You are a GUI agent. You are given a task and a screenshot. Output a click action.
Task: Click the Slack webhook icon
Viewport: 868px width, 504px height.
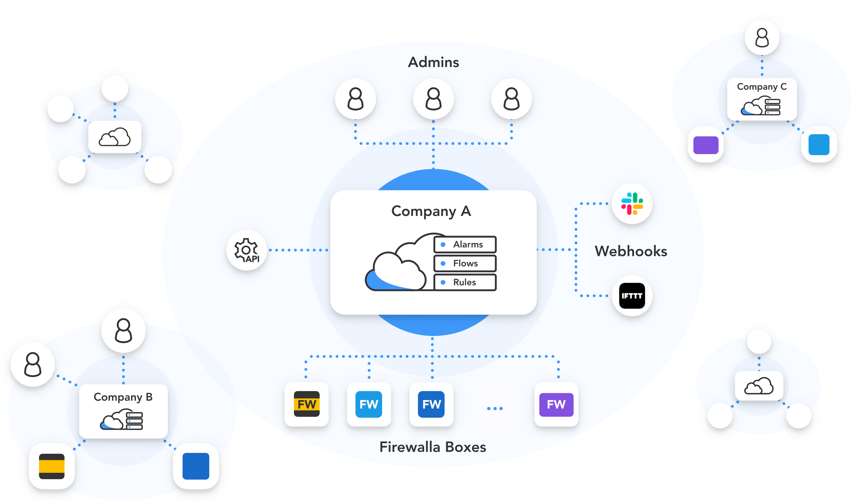(632, 203)
